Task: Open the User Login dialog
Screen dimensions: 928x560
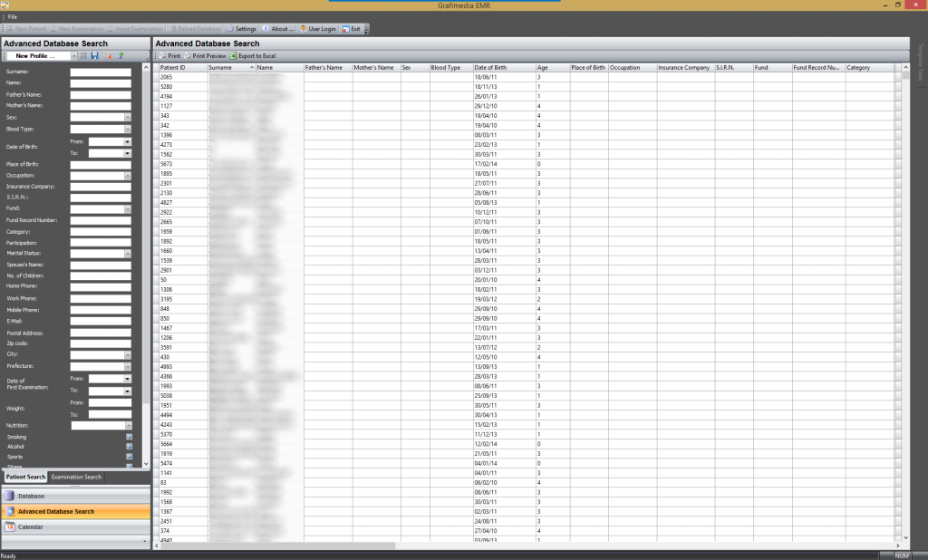Action: tap(317, 29)
